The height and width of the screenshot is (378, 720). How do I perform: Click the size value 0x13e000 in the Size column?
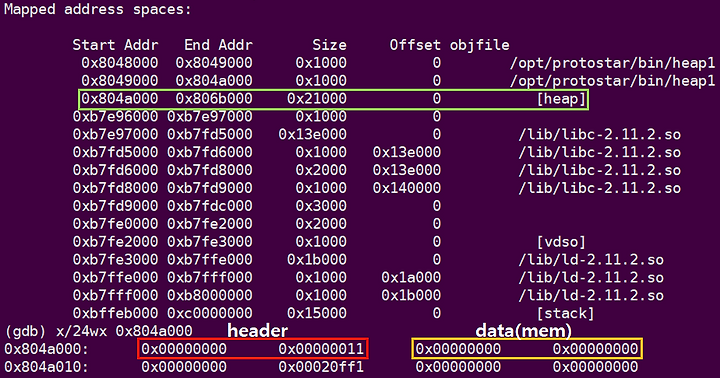click(312, 135)
